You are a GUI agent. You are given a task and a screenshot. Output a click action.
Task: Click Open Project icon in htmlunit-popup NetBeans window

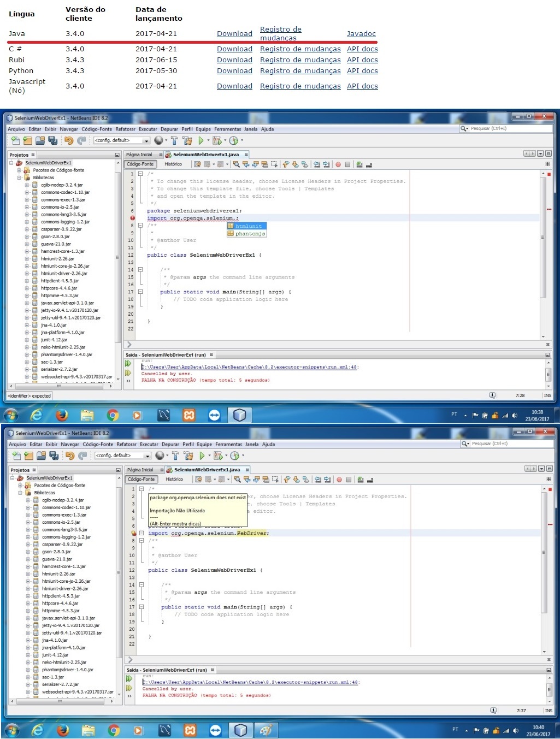click(40, 140)
